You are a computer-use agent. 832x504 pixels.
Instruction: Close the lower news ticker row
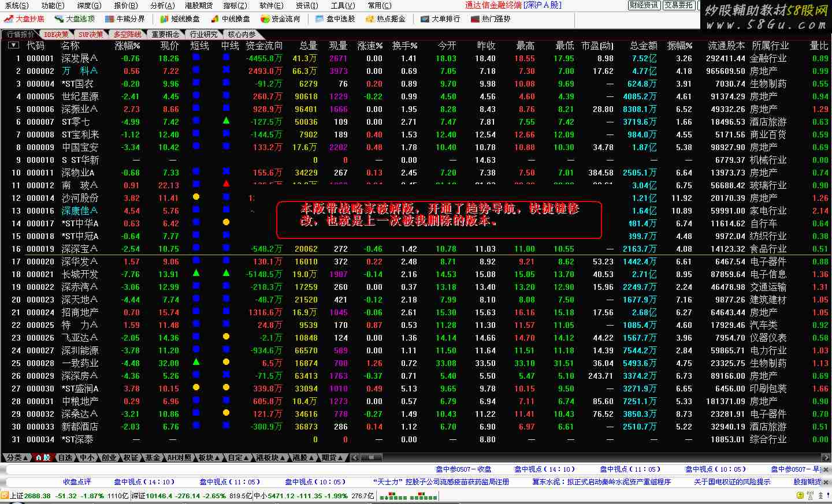point(827,482)
